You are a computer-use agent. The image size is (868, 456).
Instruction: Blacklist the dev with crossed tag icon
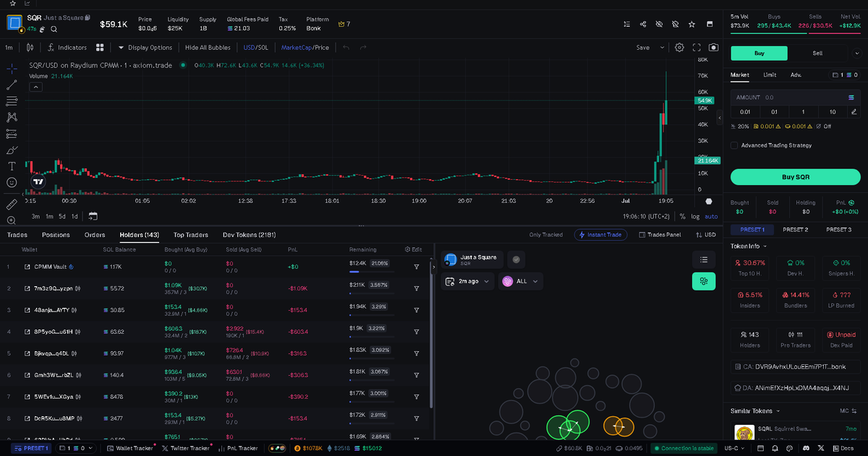[x=675, y=24]
